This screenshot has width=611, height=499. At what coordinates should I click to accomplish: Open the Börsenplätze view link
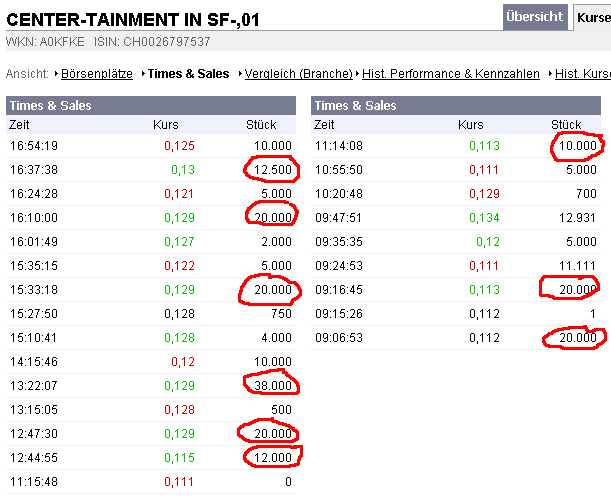point(97,74)
